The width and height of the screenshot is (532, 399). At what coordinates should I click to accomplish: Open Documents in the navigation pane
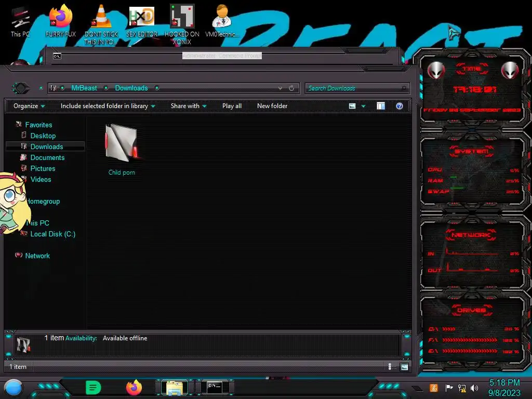pyautogui.click(x=47, y=157)
